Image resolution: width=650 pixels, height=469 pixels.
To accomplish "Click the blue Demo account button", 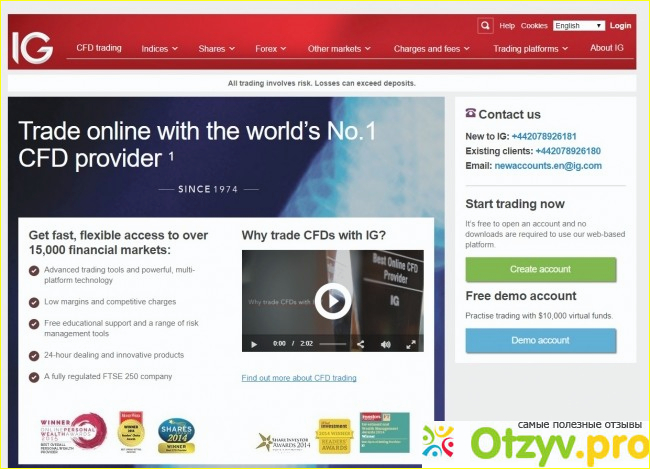I will pyautogui.click(x=540, y=340).
